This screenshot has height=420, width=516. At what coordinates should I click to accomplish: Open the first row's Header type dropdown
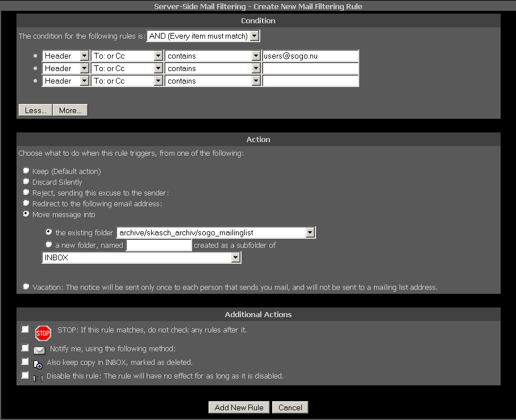(66, 56)
